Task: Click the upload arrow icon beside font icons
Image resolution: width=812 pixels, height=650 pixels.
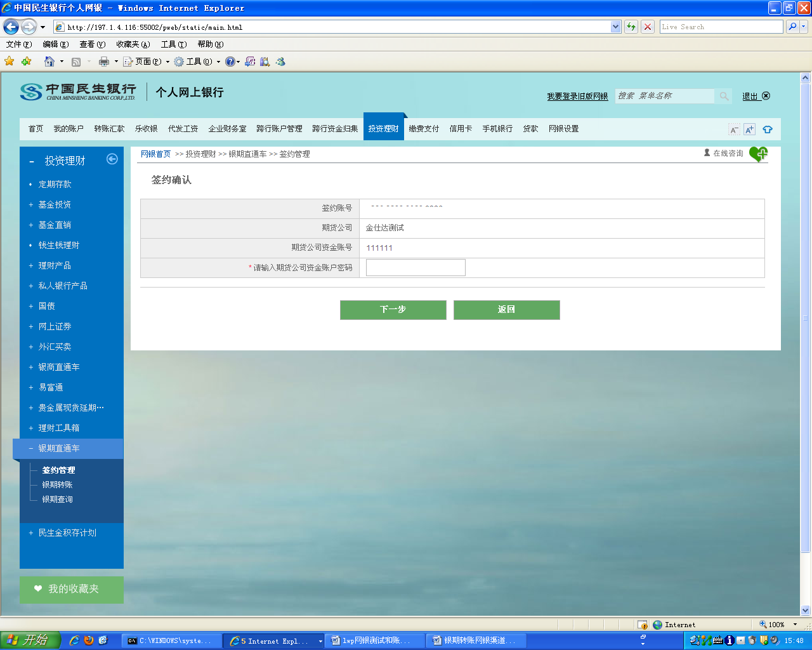Action: (x=768, y=129)
